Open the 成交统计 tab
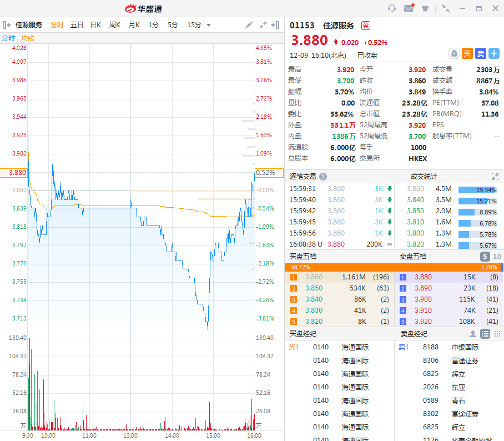The height and width of the screenshot is (441, 504). tap(424, 177)
